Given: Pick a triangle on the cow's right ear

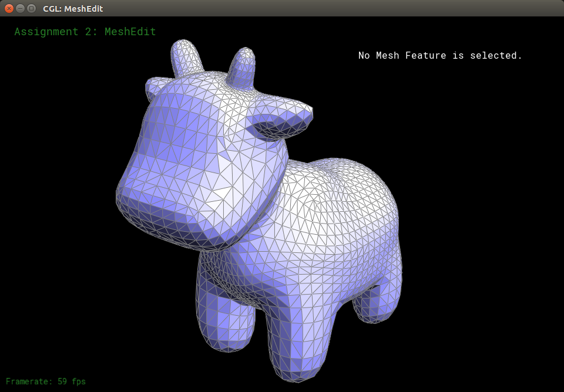Looking at the screenshot, I should (x=279, y=120).
